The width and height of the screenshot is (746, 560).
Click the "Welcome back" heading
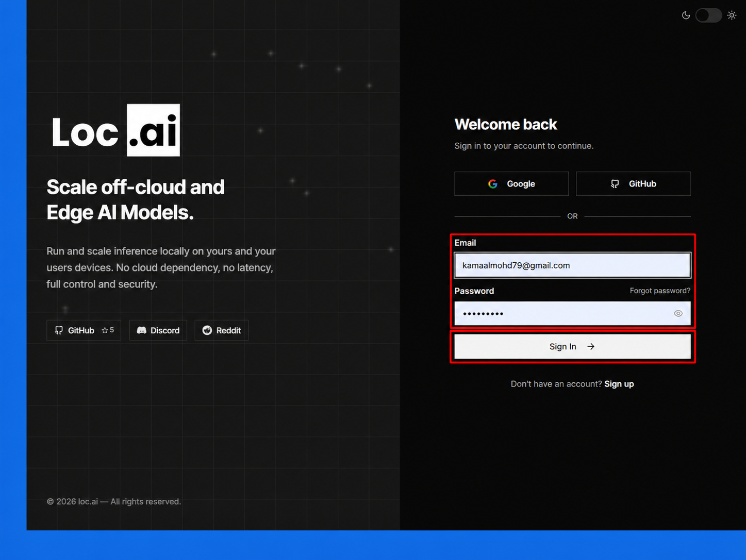point(506,124)
